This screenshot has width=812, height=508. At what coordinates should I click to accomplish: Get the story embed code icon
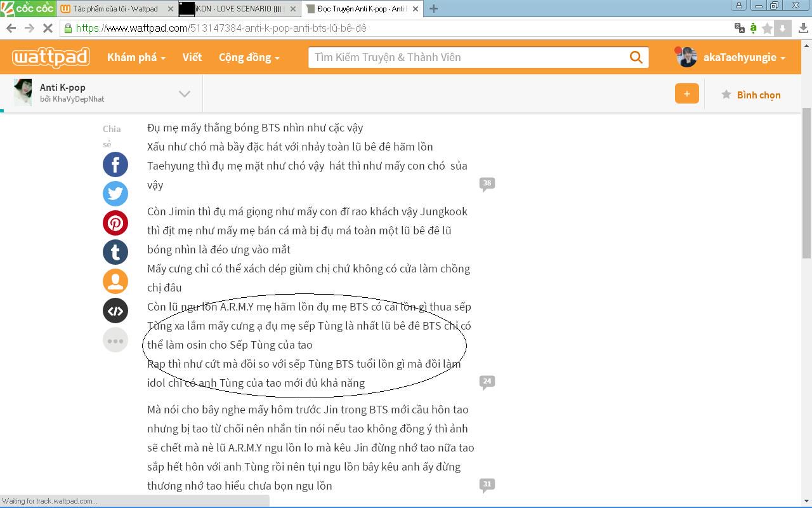pos(115,311)
